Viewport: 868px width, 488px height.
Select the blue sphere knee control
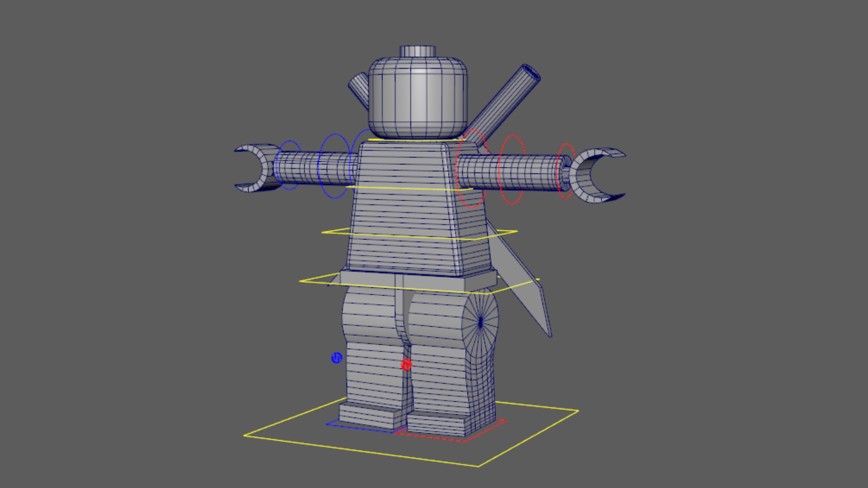[x=336, y=358]
